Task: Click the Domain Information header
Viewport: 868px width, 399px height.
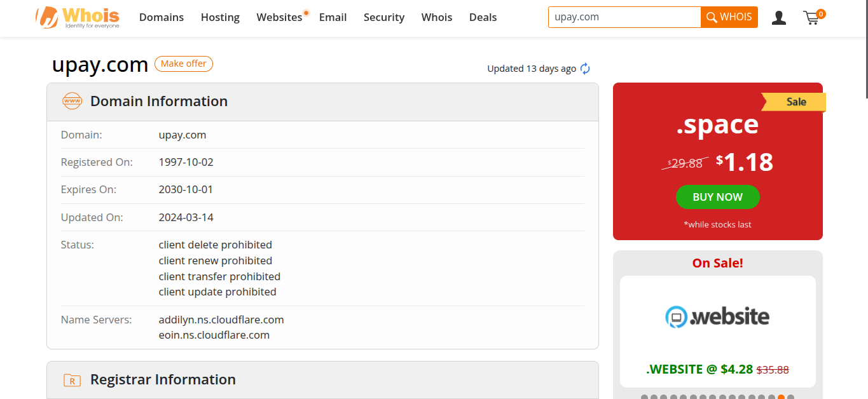Action: click(x=322, y=102)
